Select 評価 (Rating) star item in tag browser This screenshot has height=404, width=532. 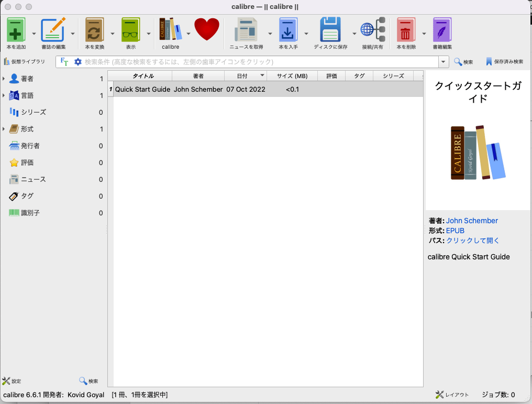(27, 162)
